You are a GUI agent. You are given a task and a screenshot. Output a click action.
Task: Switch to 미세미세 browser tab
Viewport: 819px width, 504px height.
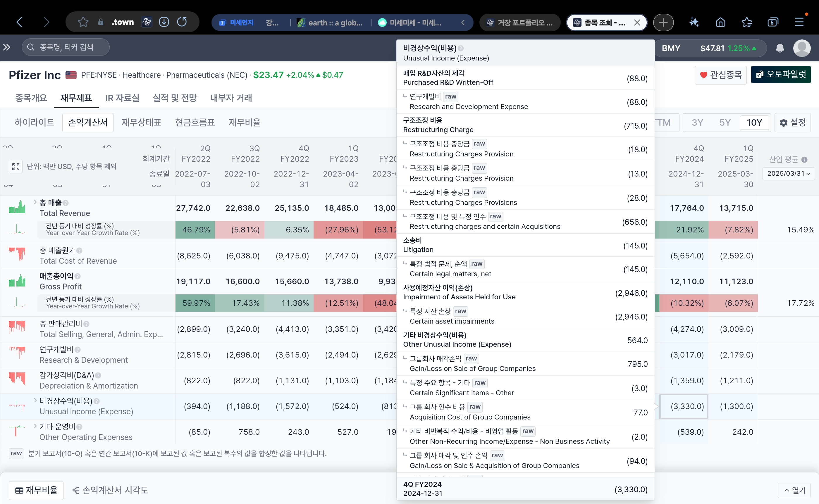410,23
